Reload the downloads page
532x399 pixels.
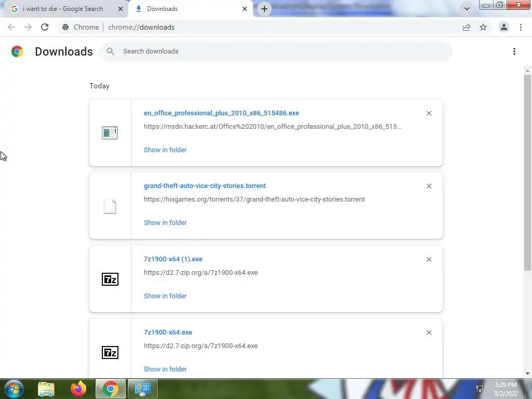45,27
